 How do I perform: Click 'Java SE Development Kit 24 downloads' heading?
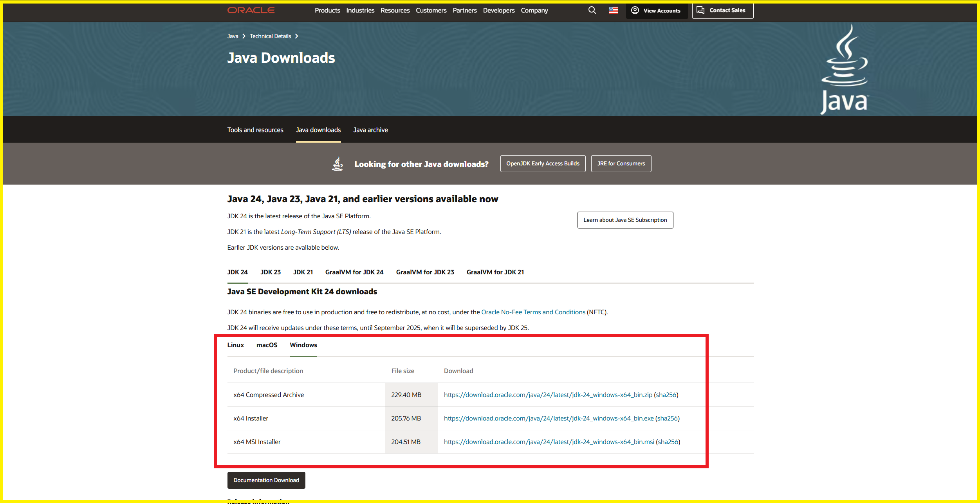click(x=302, y=292)
